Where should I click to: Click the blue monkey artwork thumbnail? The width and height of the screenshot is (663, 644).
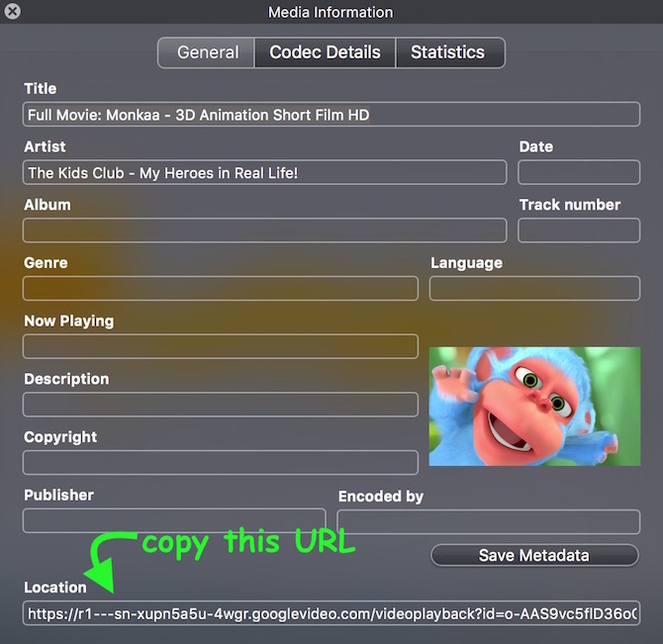point(534,406)
